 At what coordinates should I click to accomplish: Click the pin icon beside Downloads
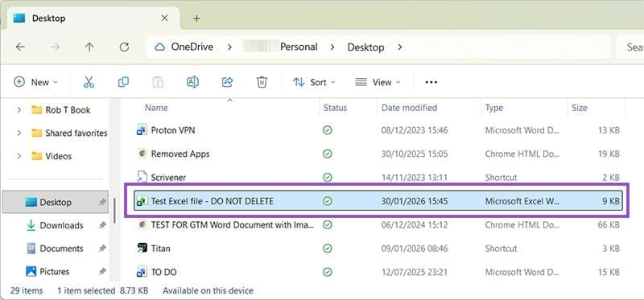(102, 225)
